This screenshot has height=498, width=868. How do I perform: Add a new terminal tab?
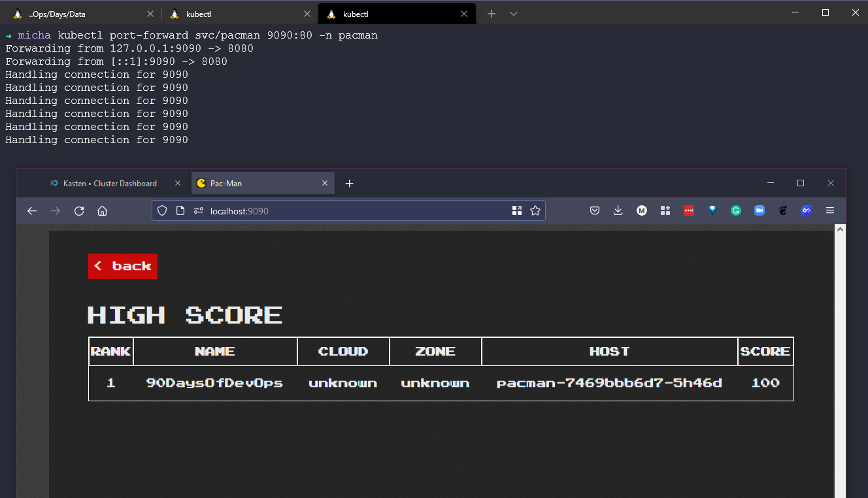[x=492, y=14]
